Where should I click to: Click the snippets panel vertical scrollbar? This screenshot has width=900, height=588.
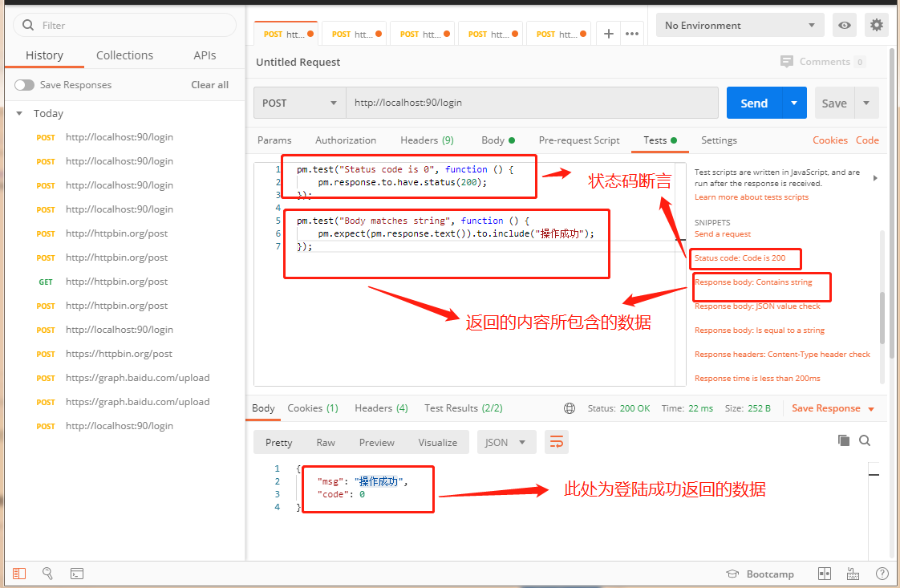(882, 318)
